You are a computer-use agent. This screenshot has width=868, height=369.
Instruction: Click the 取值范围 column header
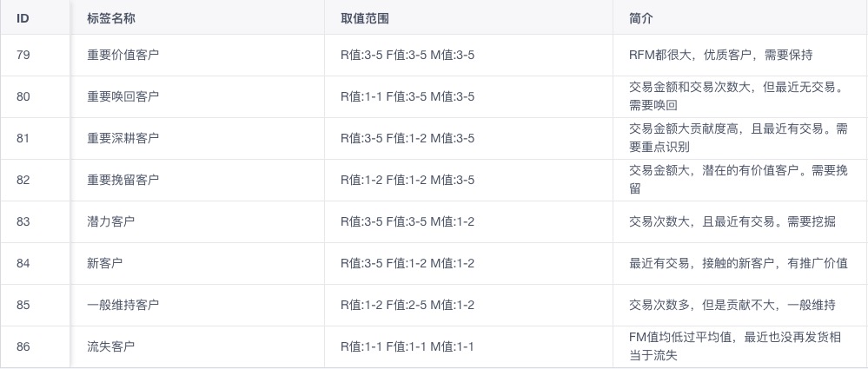pos(365,18)
